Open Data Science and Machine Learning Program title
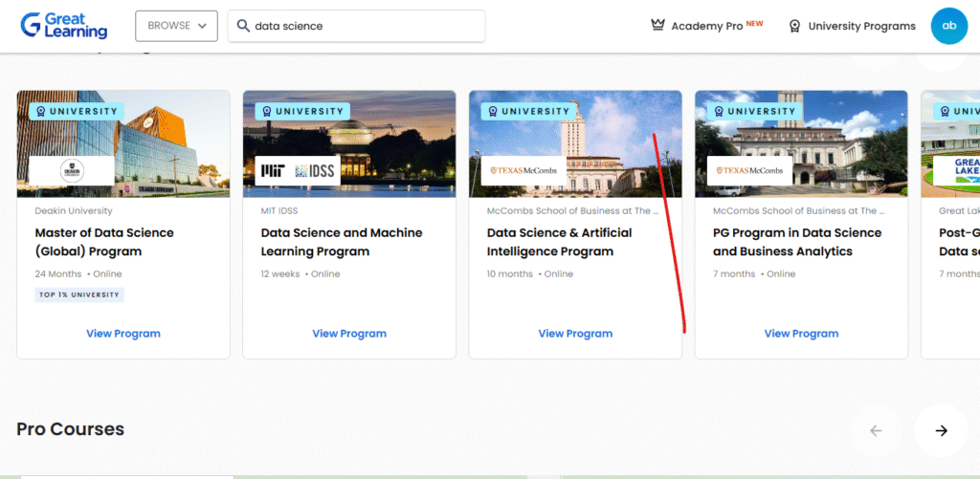This screenshot has height=479, width=980. pyautogui.click(x=342, y=242)
